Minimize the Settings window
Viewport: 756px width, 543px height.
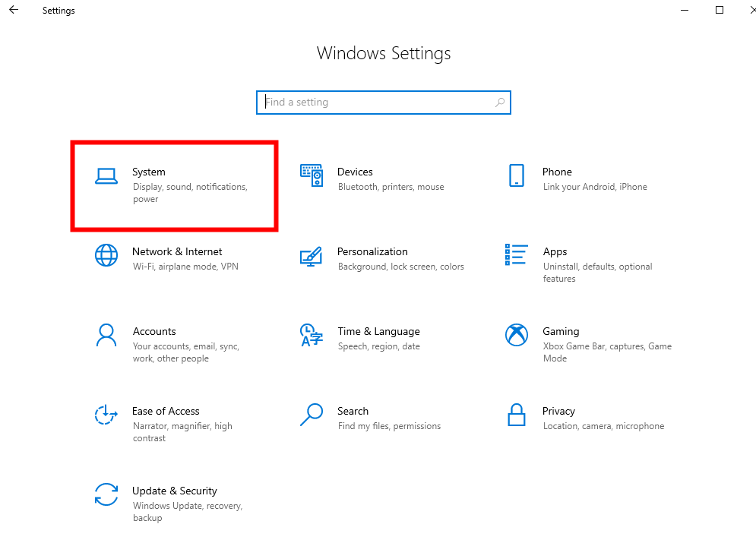click(x=684, y=10)
